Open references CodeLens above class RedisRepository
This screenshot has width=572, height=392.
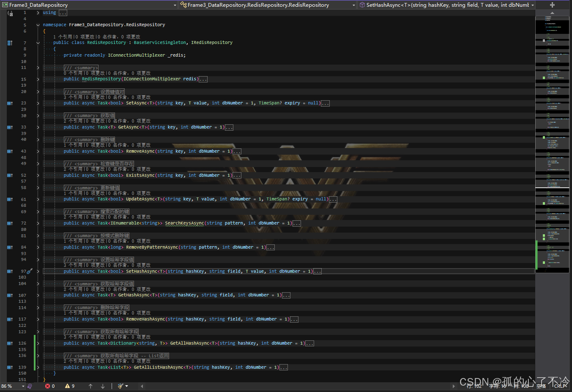[63, 37]
